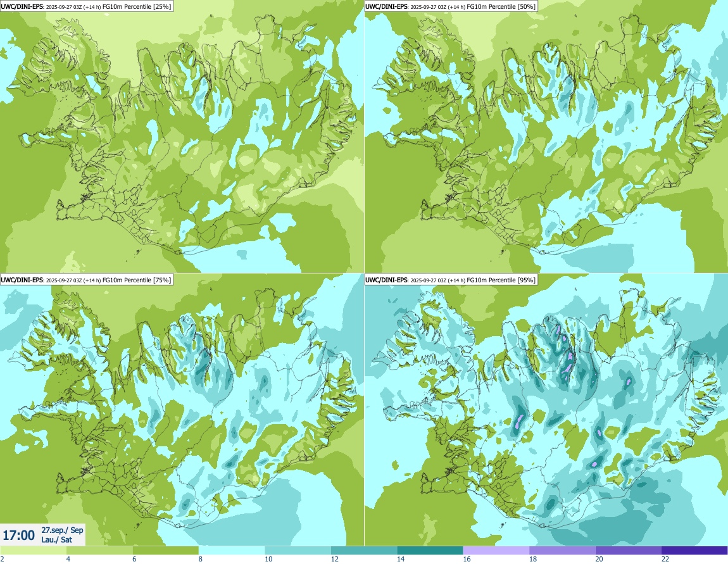
Task: Click the legend value label 6
Action: click(134, 559)
